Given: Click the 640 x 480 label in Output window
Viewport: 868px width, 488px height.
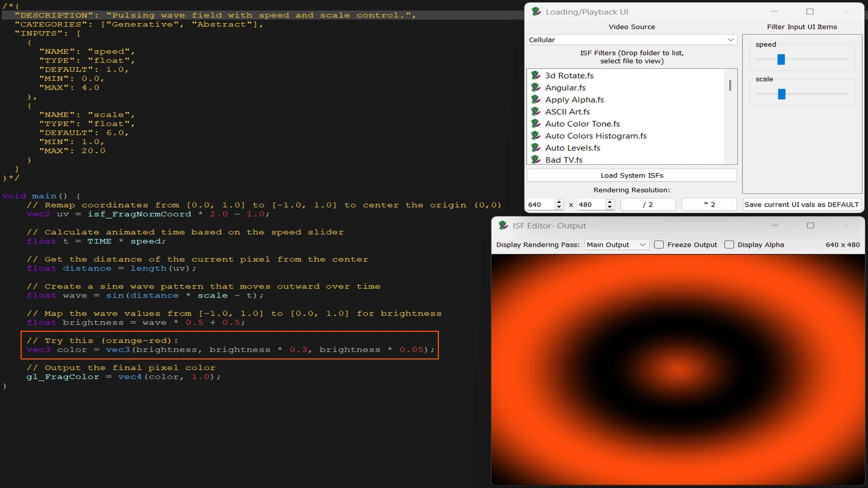Looking at the screenshot, I should 843,245.
